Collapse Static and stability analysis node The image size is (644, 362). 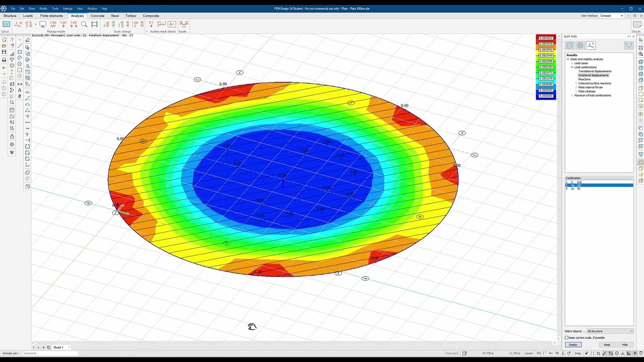click(568, 59)
